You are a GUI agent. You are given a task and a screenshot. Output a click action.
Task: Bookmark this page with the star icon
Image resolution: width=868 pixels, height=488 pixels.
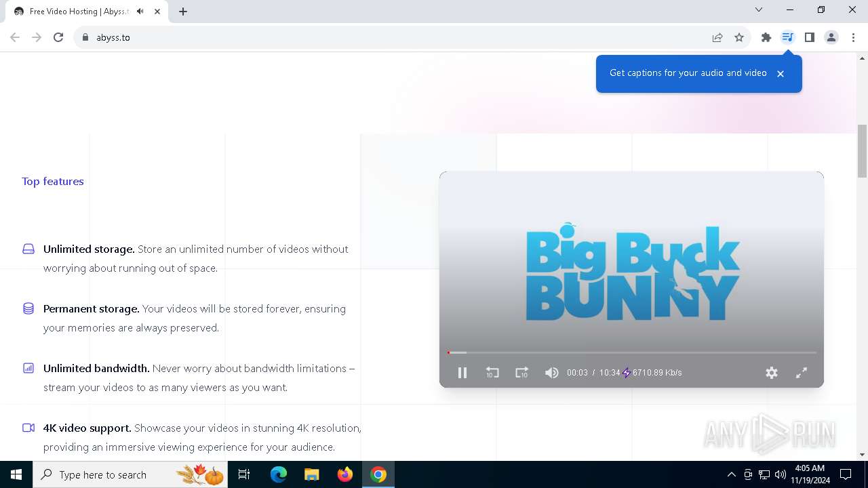click(x=739, y=37)
